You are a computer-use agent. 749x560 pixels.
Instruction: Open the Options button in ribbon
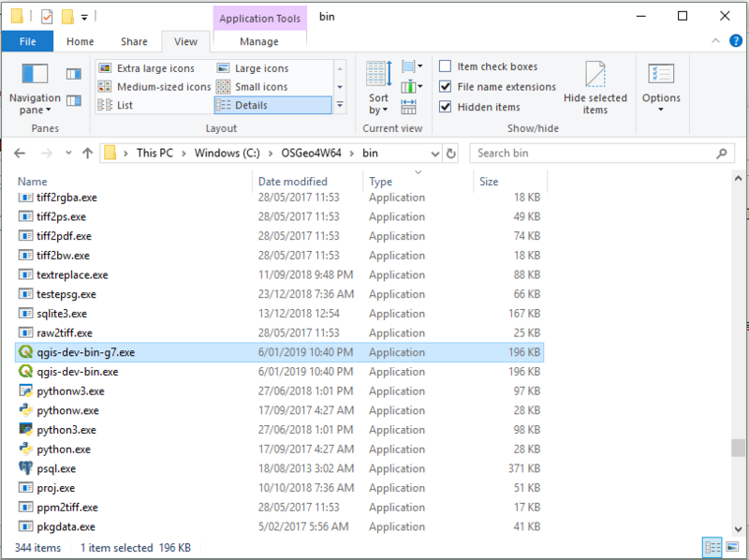[x=661, y=87]
